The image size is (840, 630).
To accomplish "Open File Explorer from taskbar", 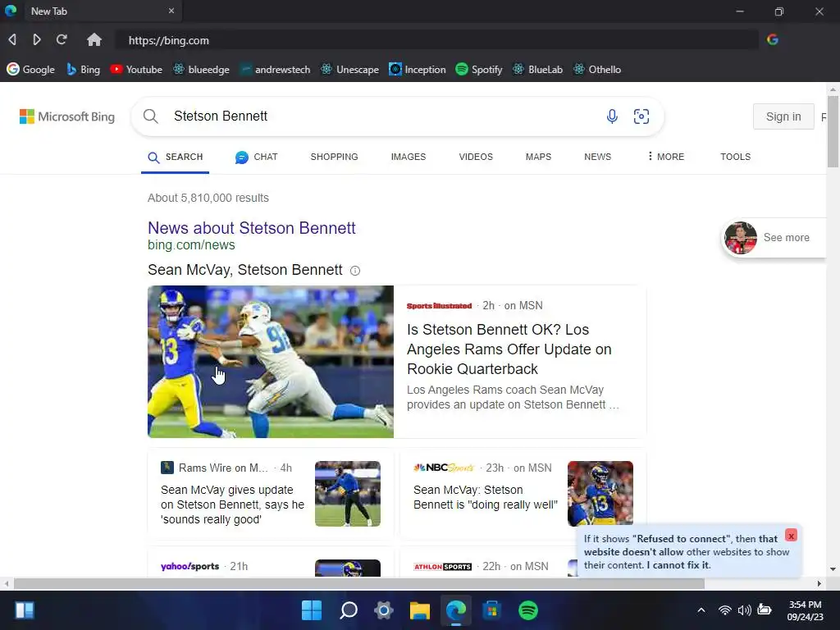I will 419,610.
